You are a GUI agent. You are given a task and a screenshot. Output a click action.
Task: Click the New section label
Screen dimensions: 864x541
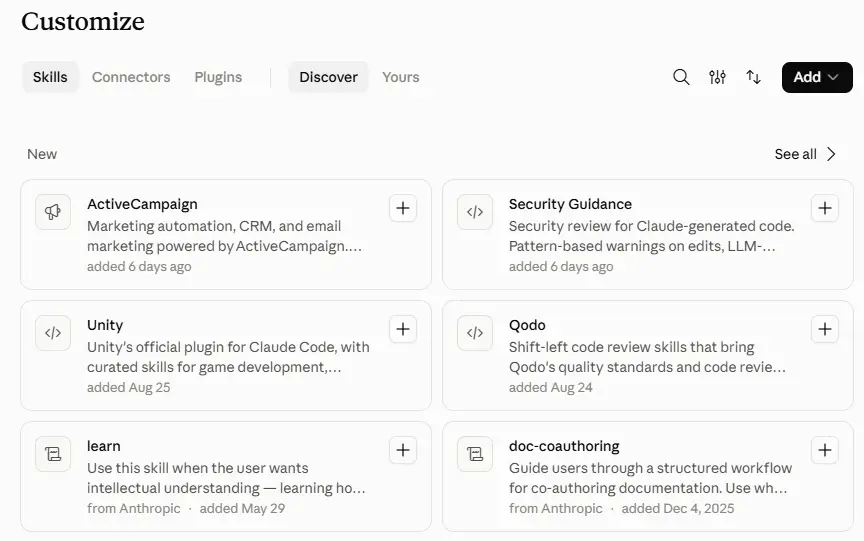tap(42, 154)
